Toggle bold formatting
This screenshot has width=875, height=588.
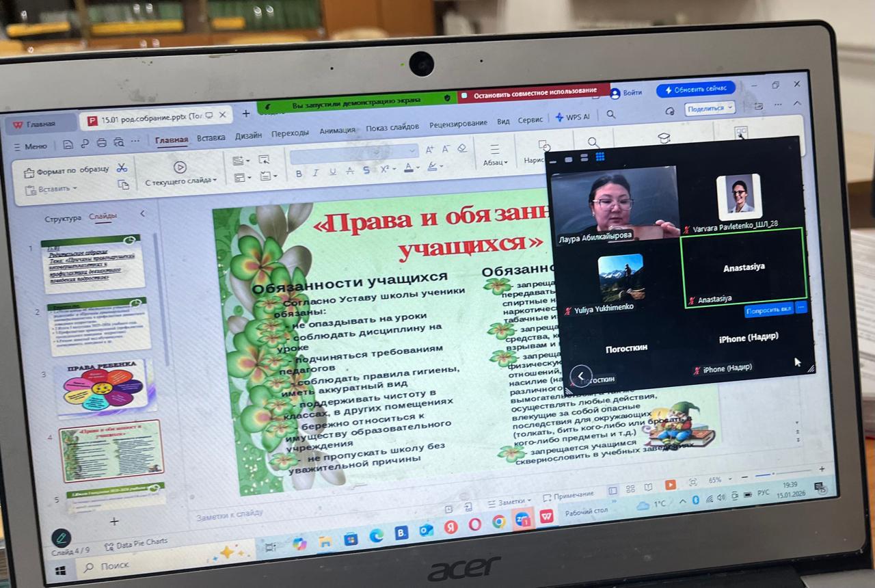(x=299, y=174)
